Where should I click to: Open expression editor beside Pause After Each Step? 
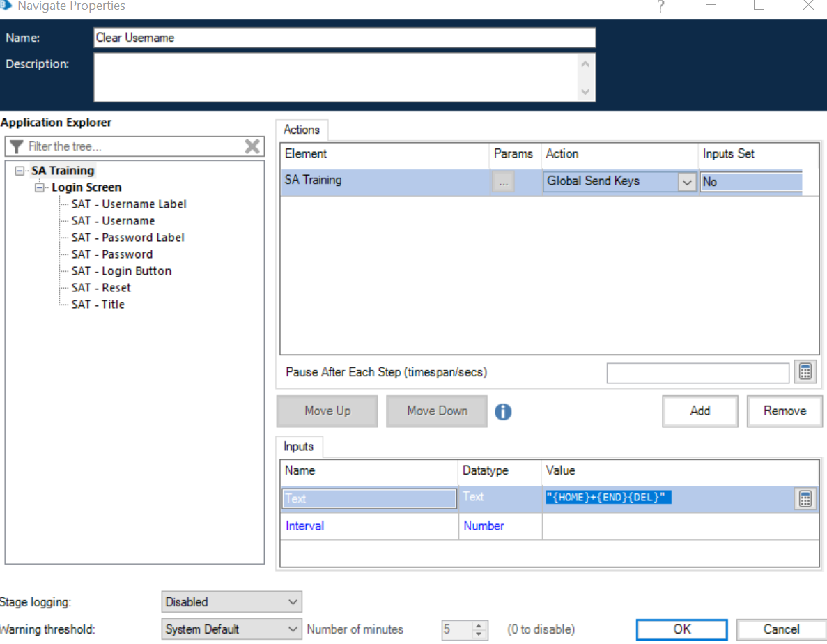click(805, 371)
